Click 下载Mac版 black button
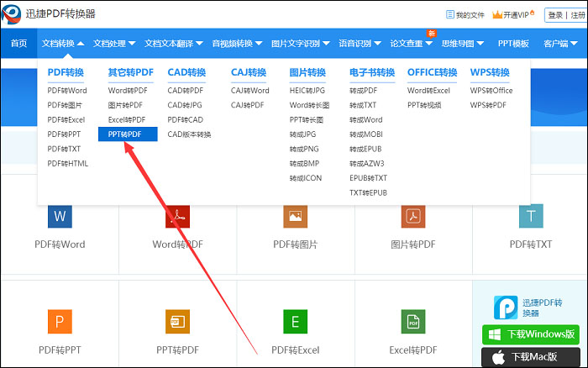 coord(531,357)
